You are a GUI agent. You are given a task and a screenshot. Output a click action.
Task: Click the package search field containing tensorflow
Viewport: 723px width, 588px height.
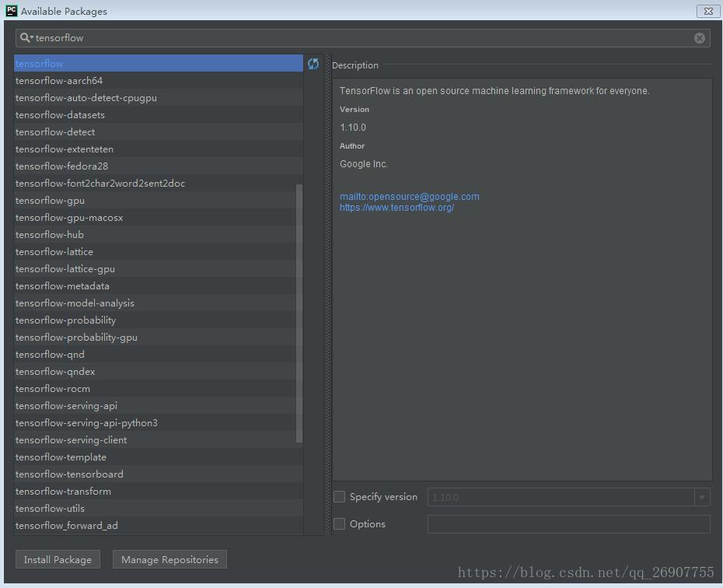(x=362, y=38)
